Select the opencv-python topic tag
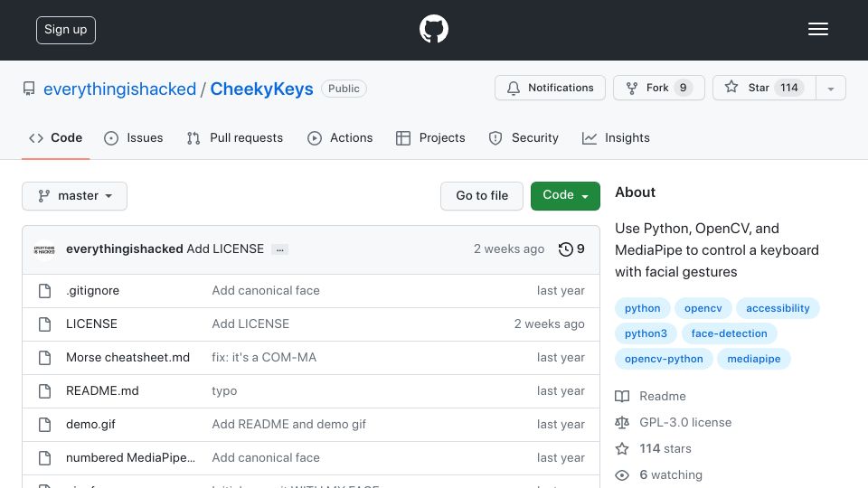This screenshot has height=488, width=868. coord(664,359)
